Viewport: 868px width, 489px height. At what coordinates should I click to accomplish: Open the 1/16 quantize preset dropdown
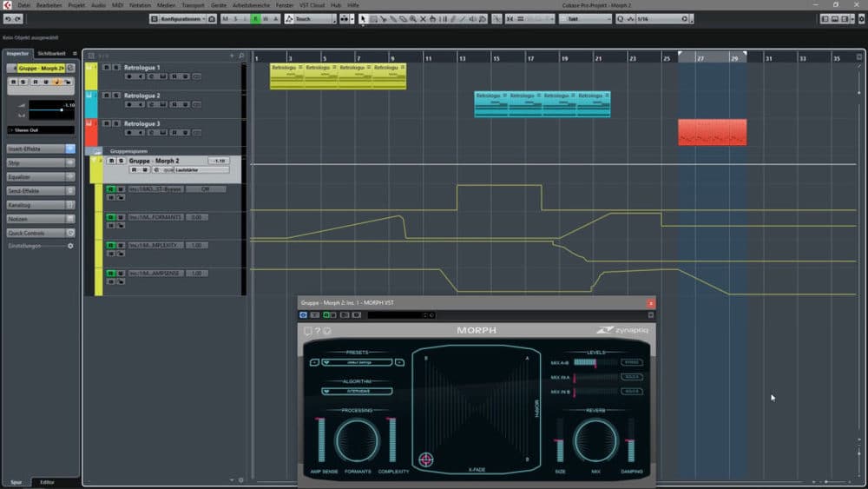(x=662, y=19)
